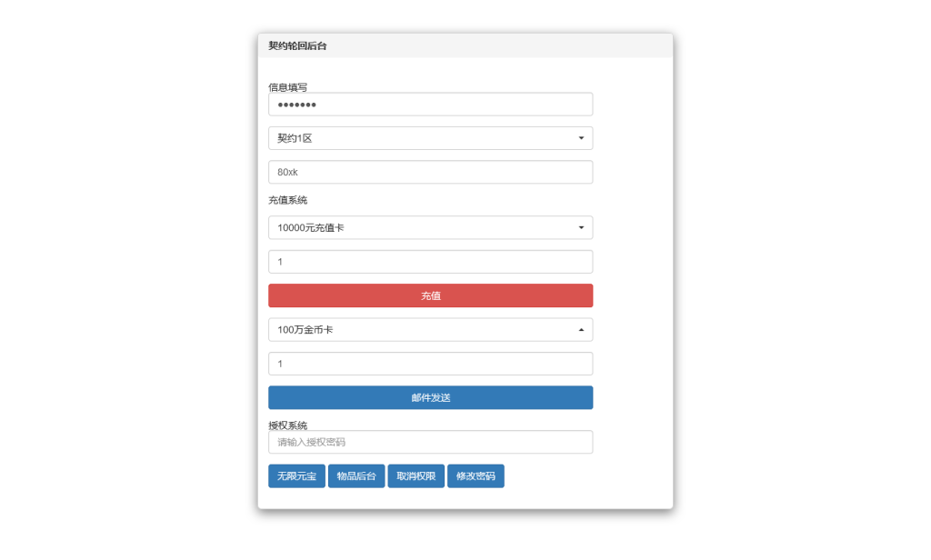Collapse the 100万金币卡 item dropdown
The height and width of the screenshot is (560, 931).
(430, 329)
